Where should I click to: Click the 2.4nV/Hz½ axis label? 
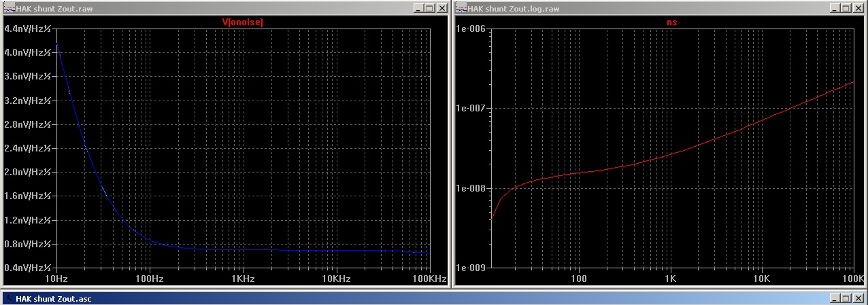pyautogui.click(x=27, y=148)
